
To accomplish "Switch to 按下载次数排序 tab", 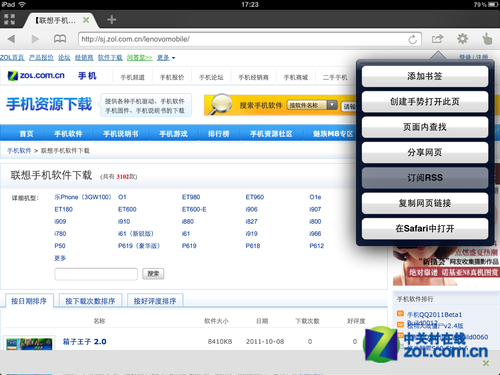I will (90, 301).
